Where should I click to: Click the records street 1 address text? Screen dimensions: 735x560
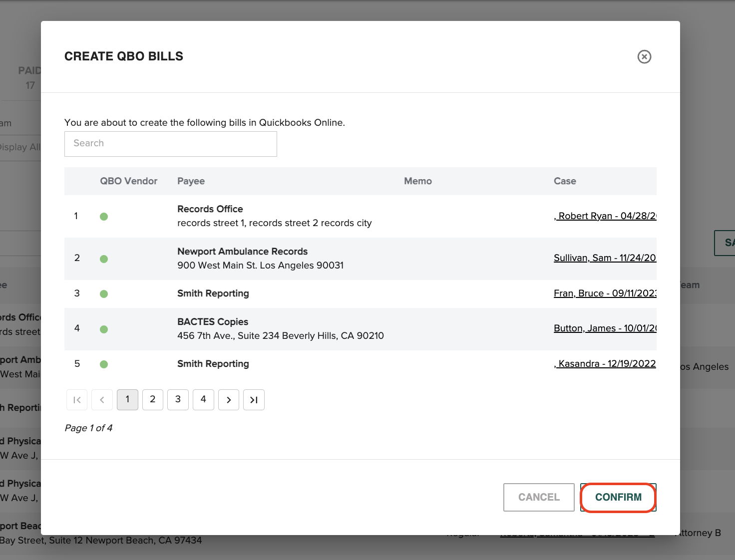274,223
